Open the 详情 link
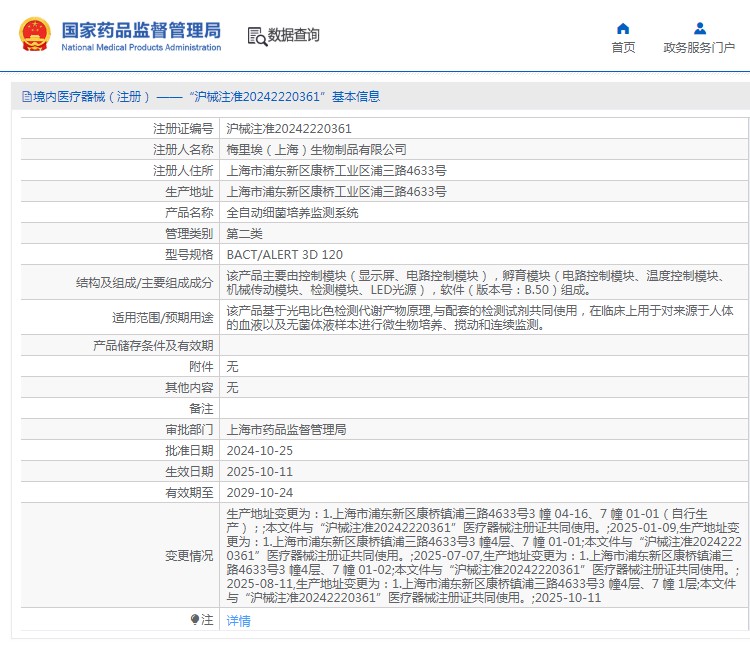750x647 pixels. (x=238, y=621)
